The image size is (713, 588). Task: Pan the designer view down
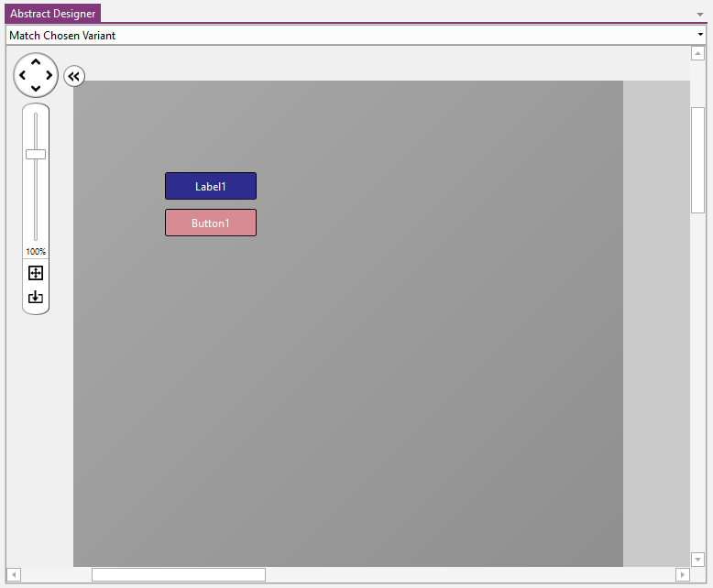[x=36, y=88]
